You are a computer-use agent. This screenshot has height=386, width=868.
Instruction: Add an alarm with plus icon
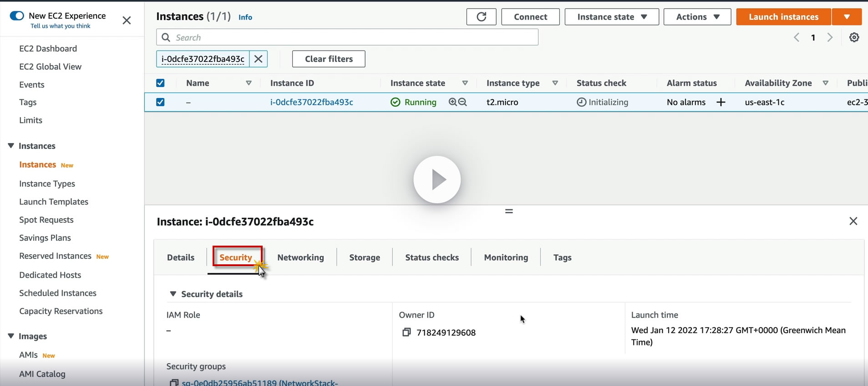click(x=721, y=102)
